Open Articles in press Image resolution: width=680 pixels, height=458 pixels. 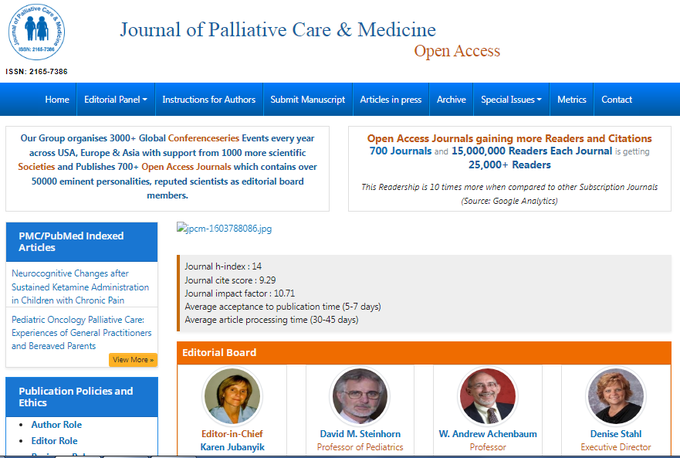(x=390, y=100)
